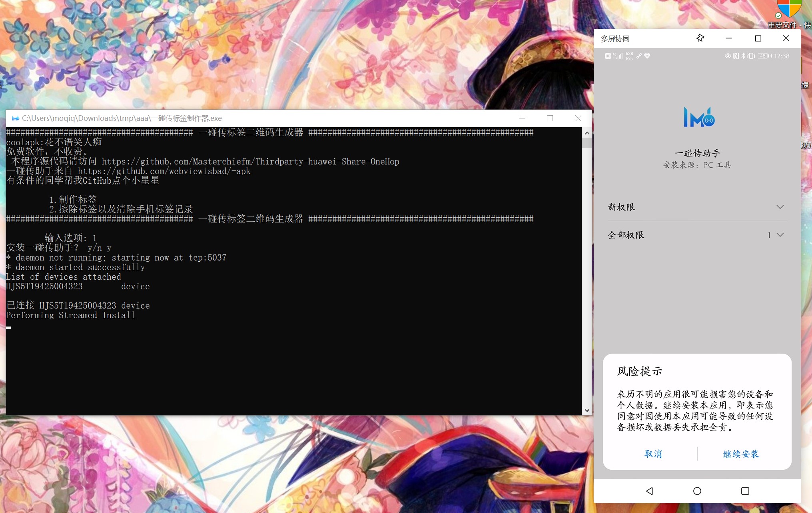Click 'Performing Streamed Install' console line
This screenshot has width=812, height=513.
pyautogui.click(x=70, y=315)
